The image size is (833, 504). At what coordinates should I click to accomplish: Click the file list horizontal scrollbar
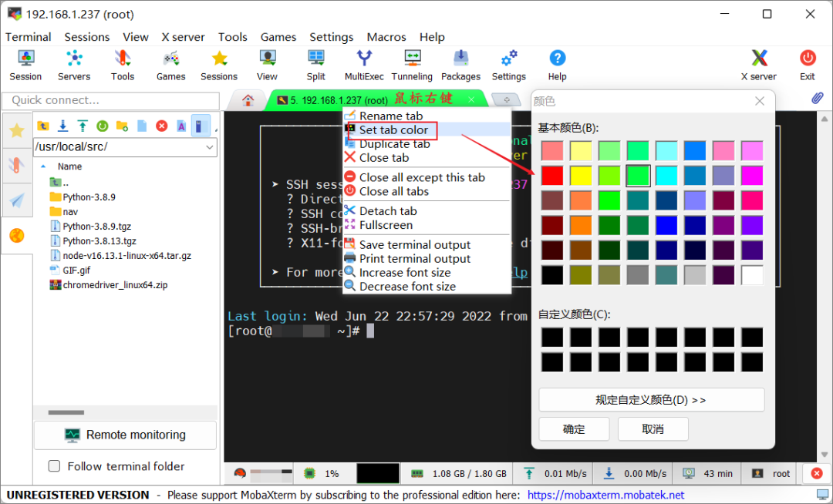click(66, 412)
